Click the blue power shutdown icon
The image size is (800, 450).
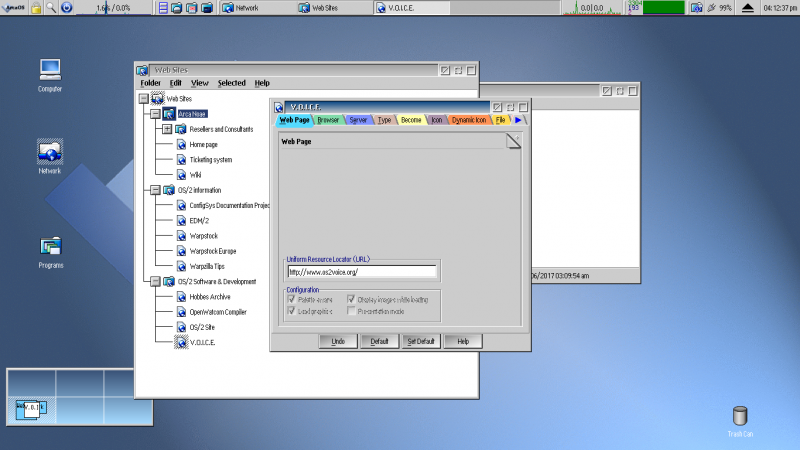click(x=67, y=8)
